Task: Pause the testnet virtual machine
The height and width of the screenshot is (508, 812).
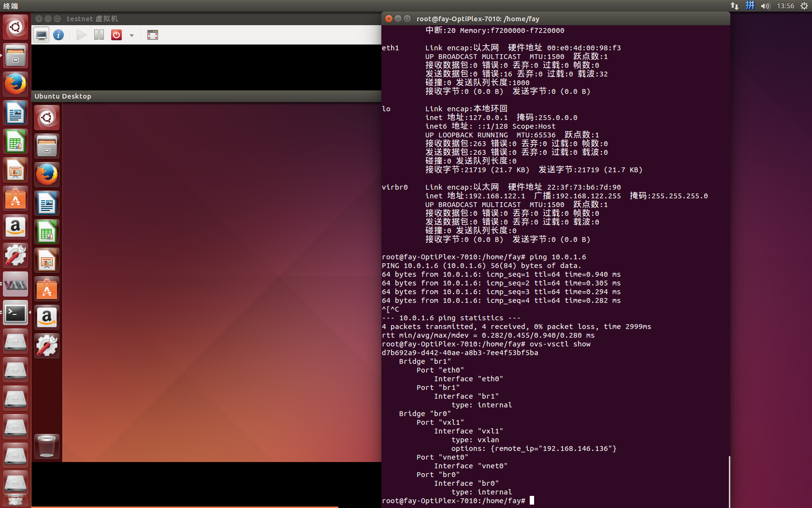Action: [99, 35]
